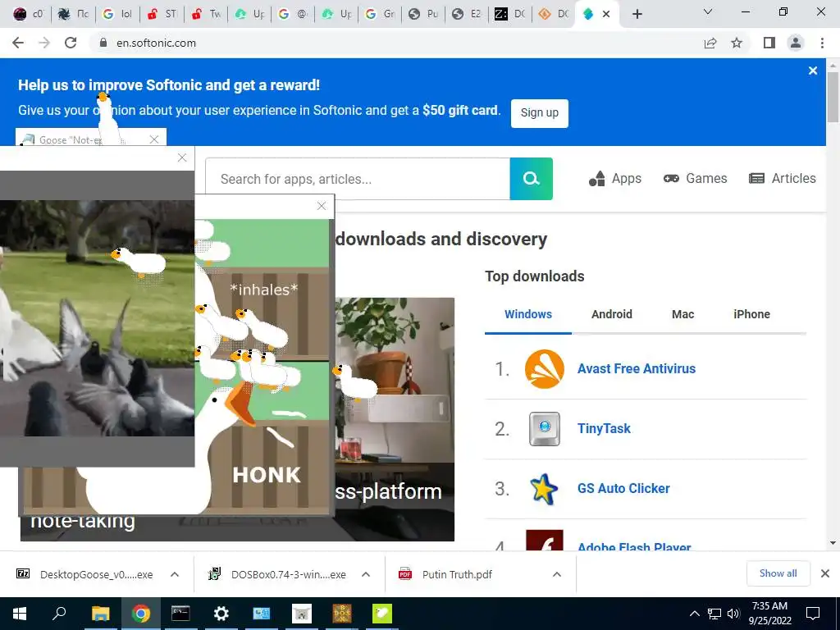Close the pigeon photo popup window

click(x=182, y=157)
